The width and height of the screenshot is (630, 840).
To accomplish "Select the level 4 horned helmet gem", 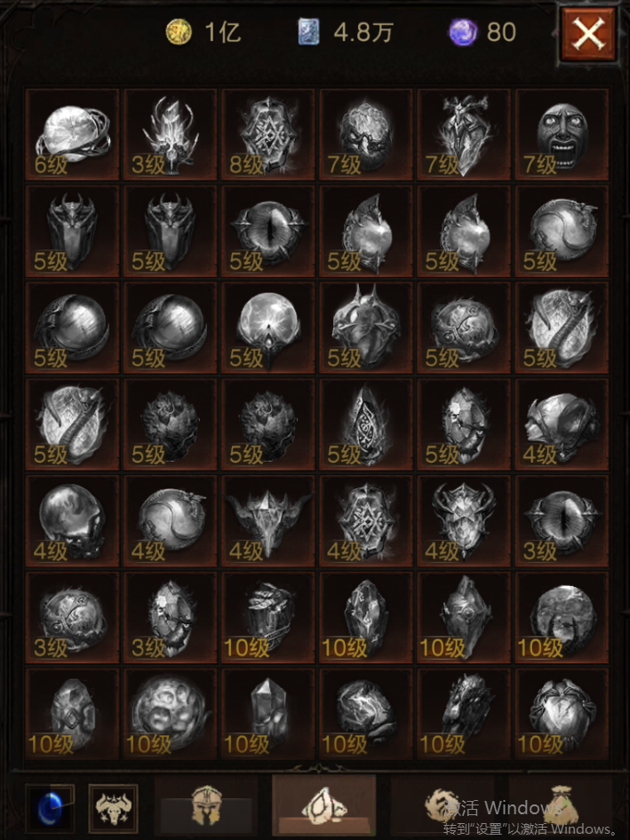I will click(x=464, y=520).
